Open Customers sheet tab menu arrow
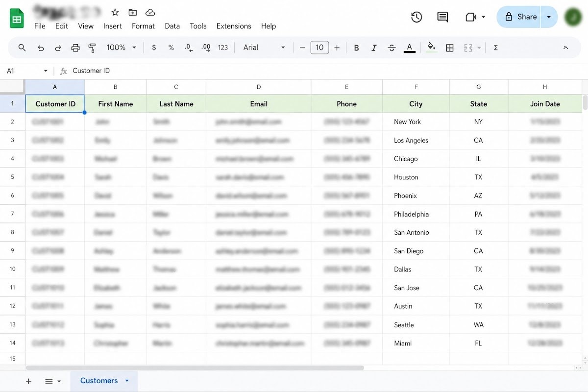588x392 pixels. point(127,381)
